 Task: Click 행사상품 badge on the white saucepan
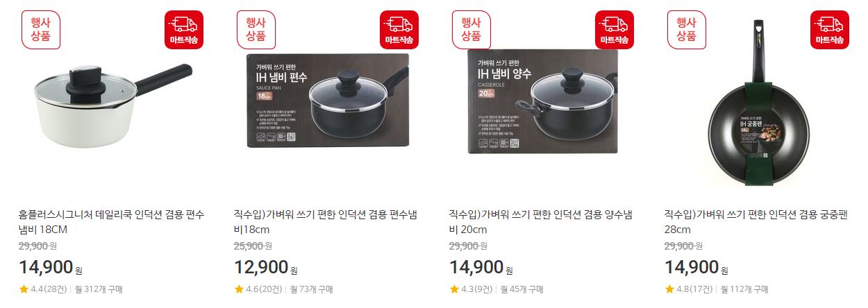[x=41, y=30]
